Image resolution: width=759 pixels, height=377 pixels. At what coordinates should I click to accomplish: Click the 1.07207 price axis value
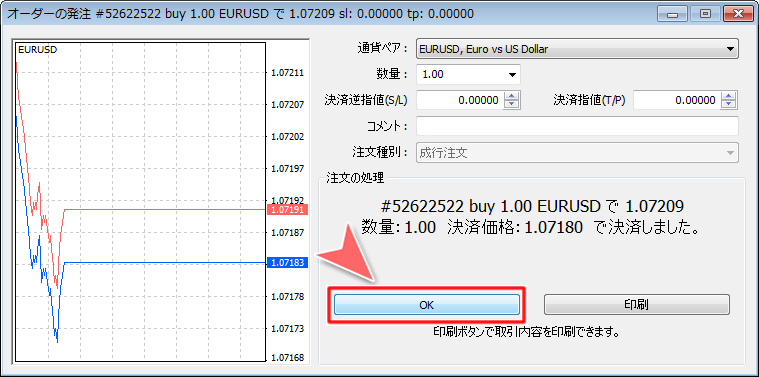[288, 105]
